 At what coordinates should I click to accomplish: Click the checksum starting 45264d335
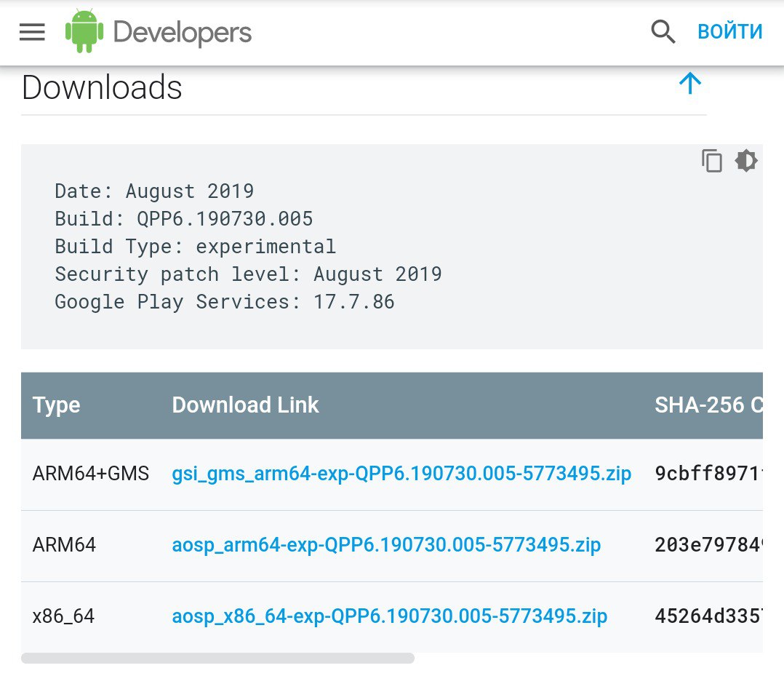point(708,616)
